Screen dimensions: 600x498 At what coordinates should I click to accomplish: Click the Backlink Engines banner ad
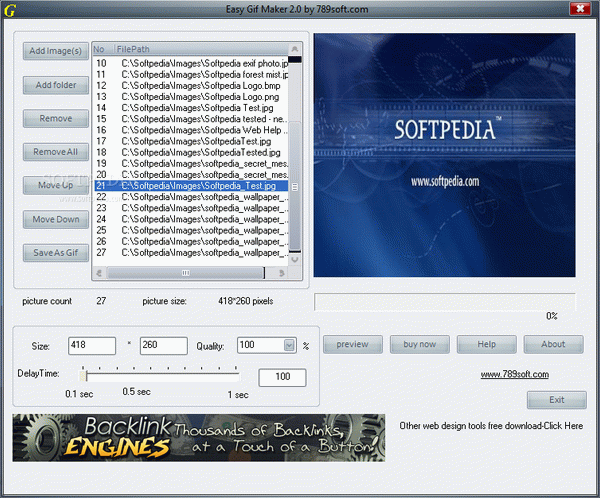pos(199,438)
